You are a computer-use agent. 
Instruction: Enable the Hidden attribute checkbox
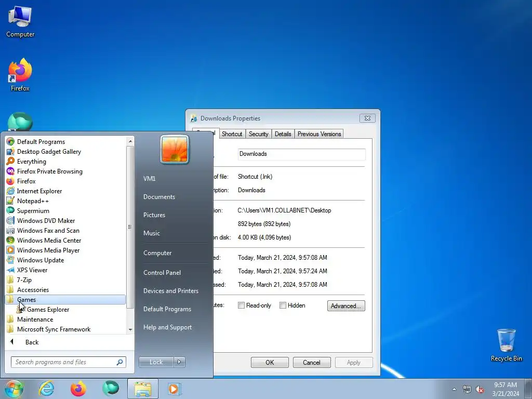coord(283,305)
